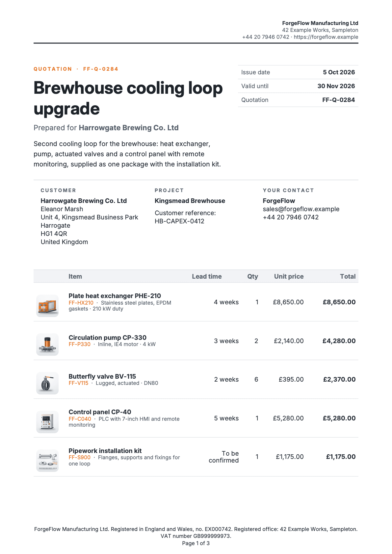Click SKU code FF-C040

tap(80, 419)
